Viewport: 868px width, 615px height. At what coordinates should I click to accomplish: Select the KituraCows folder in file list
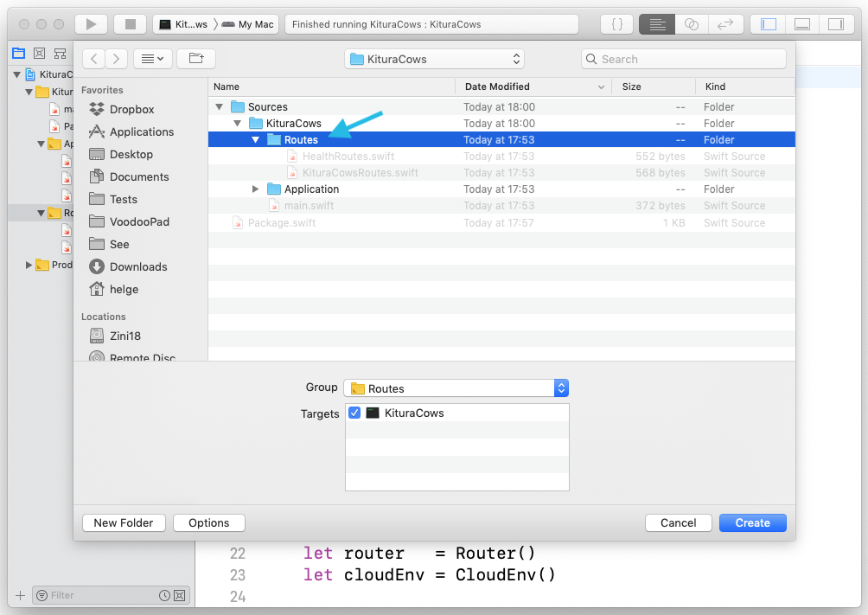tap(501, 124)
